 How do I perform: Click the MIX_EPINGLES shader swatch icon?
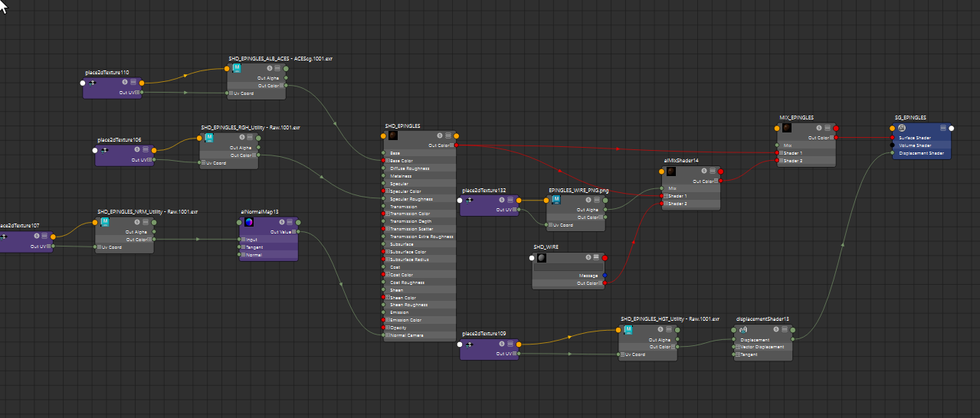787,128
